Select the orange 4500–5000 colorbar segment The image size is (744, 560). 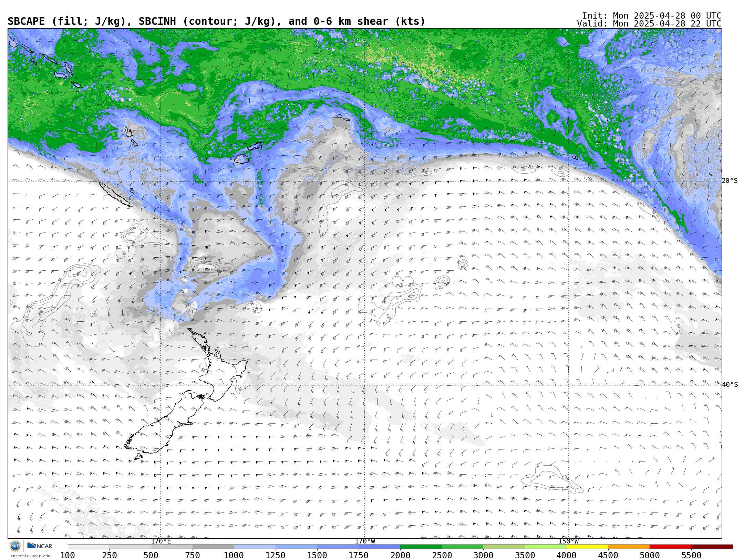629,547
